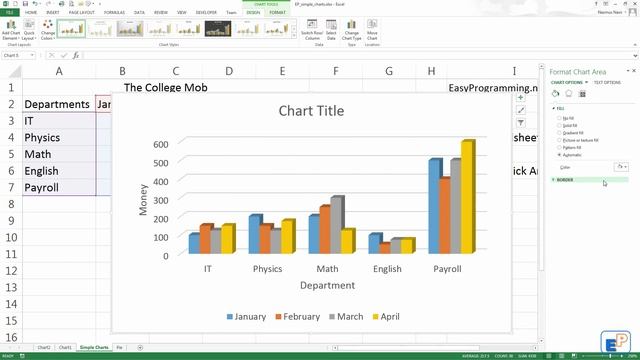
Task: Open Quick Layout gallery
Action: coord(29,30)
